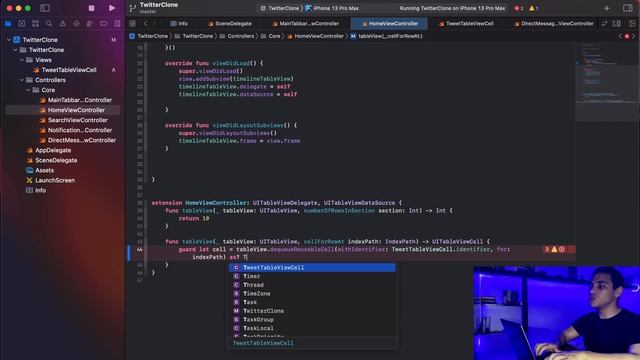
Task: Toggle the navigator sidebar visibility
Action: tap(45, 8)
